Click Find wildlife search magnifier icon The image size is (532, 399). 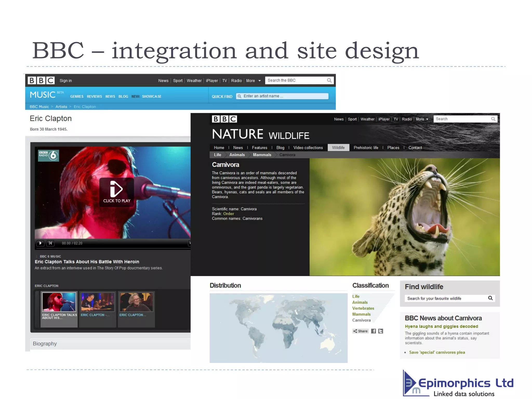click(490, 298)
